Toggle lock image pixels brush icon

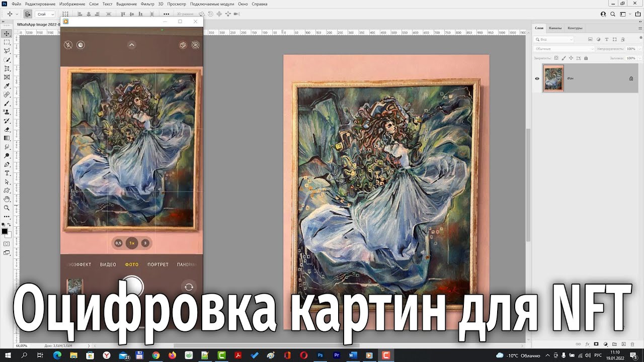[x=563, y=58]
